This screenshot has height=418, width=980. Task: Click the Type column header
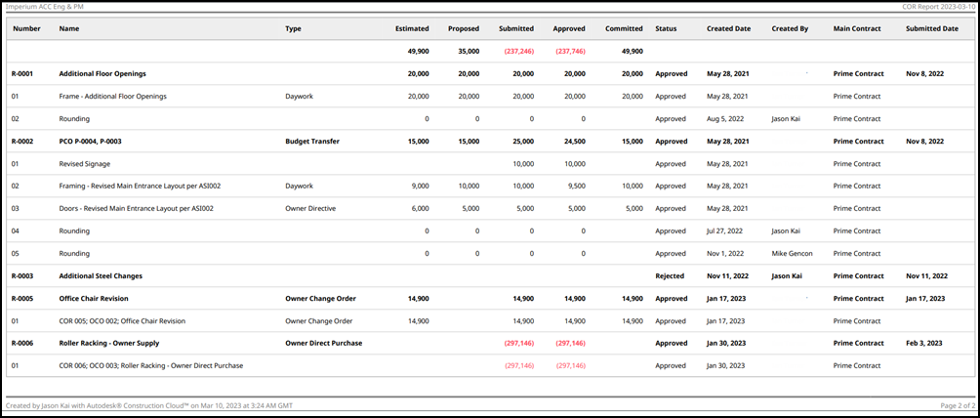coord(293,28)
